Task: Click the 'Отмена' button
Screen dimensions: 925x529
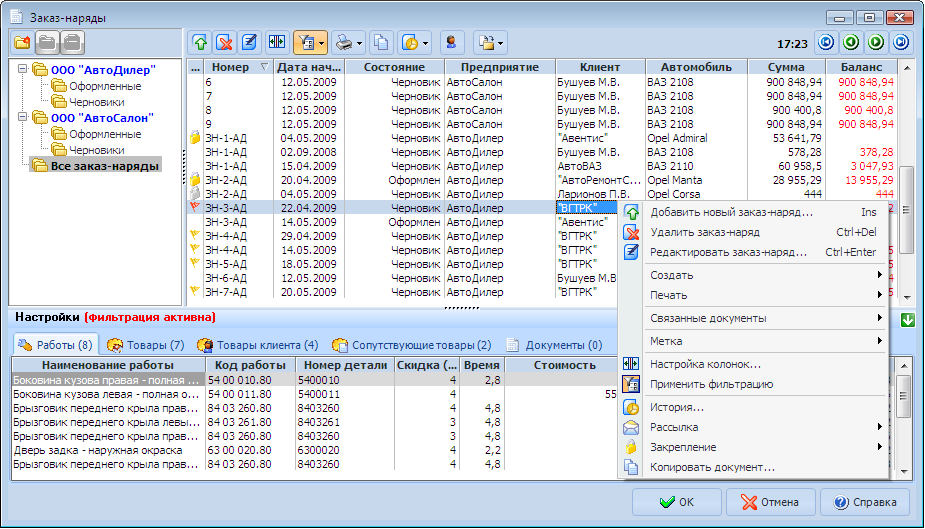Action: point(769,502)
